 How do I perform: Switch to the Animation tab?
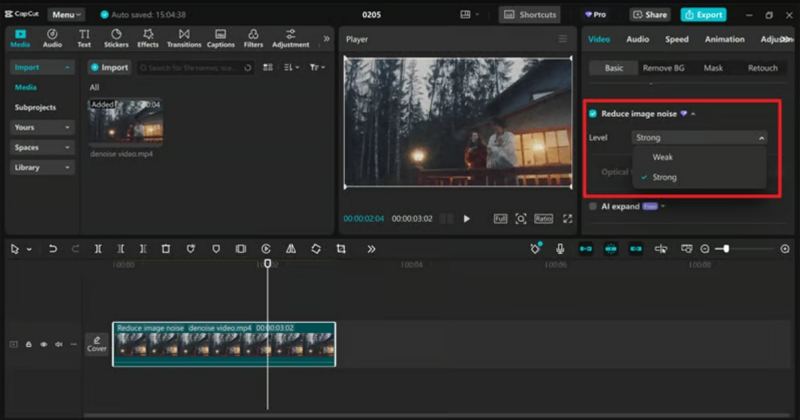724,39
